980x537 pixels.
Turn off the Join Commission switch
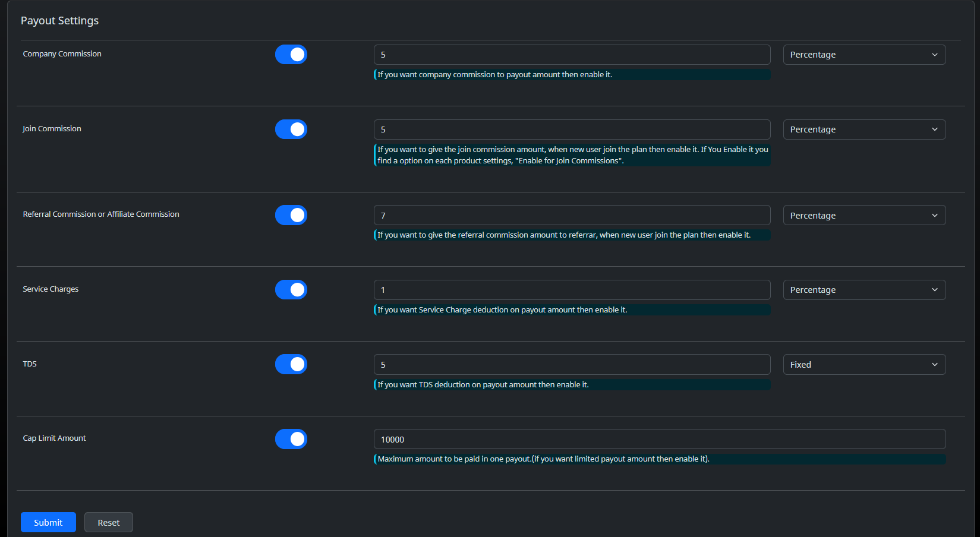pos(291,129)
